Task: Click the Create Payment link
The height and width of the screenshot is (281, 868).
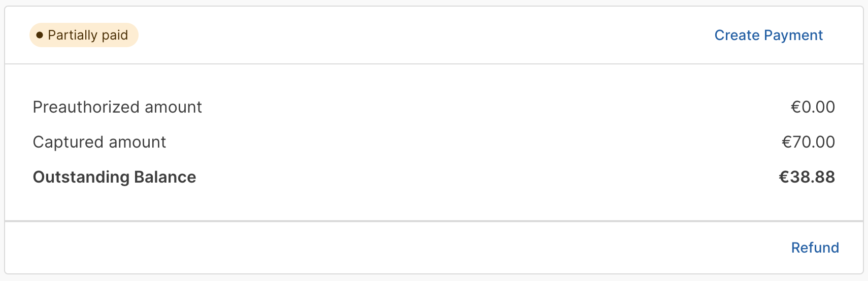Action: 769,35
